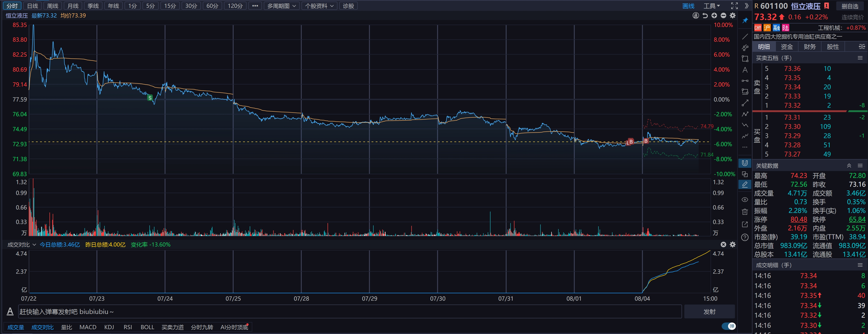Open the 多周期图 dropdown
The image size is (868, 334).
[x=281, y=6]
